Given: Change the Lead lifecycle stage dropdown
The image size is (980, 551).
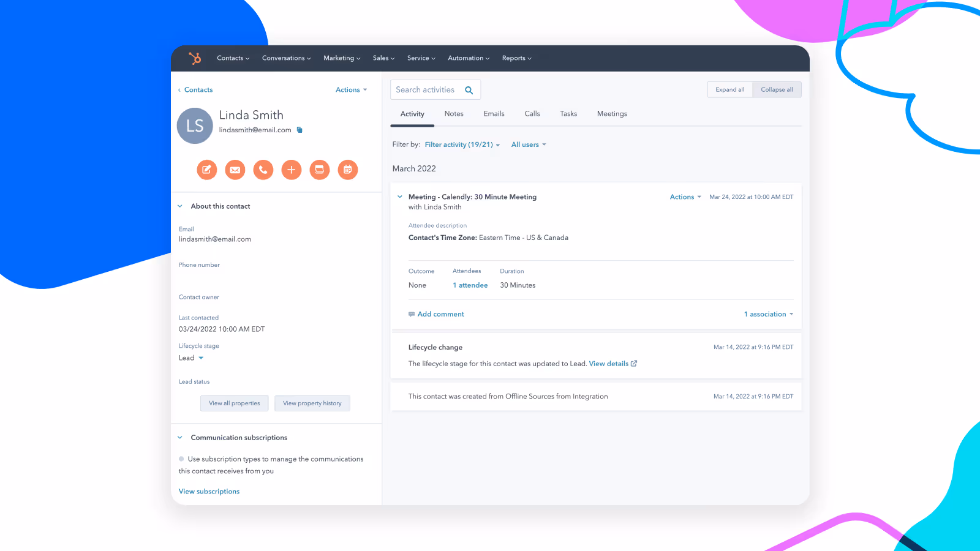Looking at the screenshot, I should (x=191, y=358).
